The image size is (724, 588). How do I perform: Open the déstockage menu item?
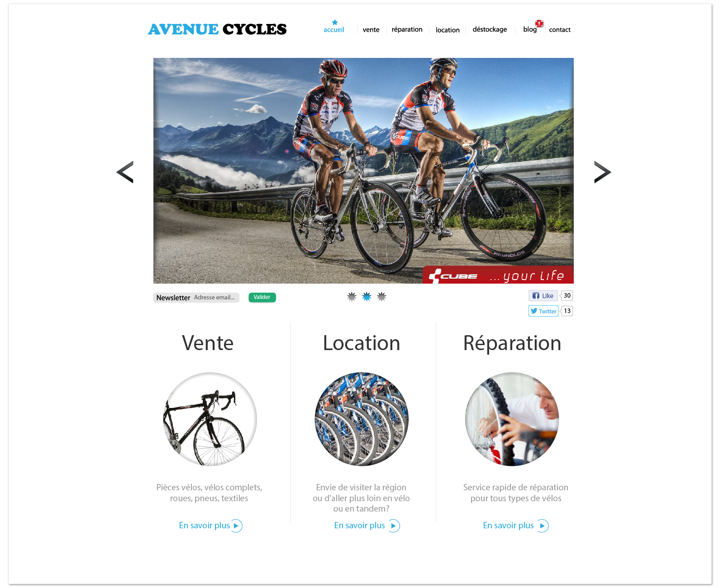click(490, 29)
